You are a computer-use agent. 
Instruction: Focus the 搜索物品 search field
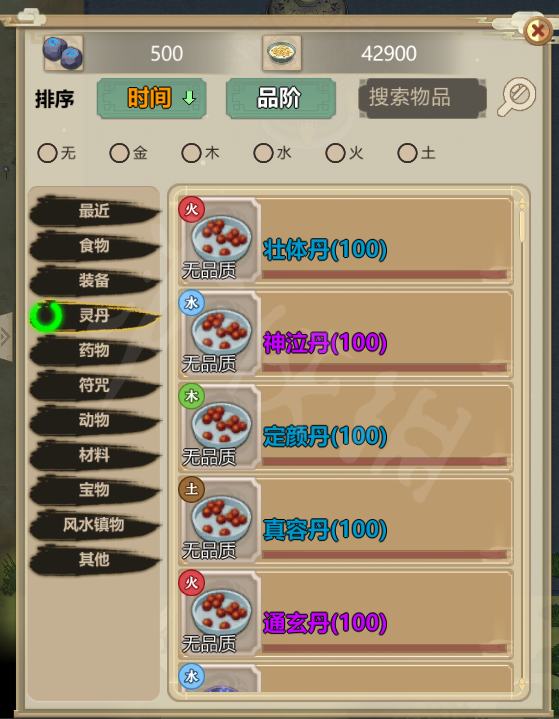pos(422,98)
